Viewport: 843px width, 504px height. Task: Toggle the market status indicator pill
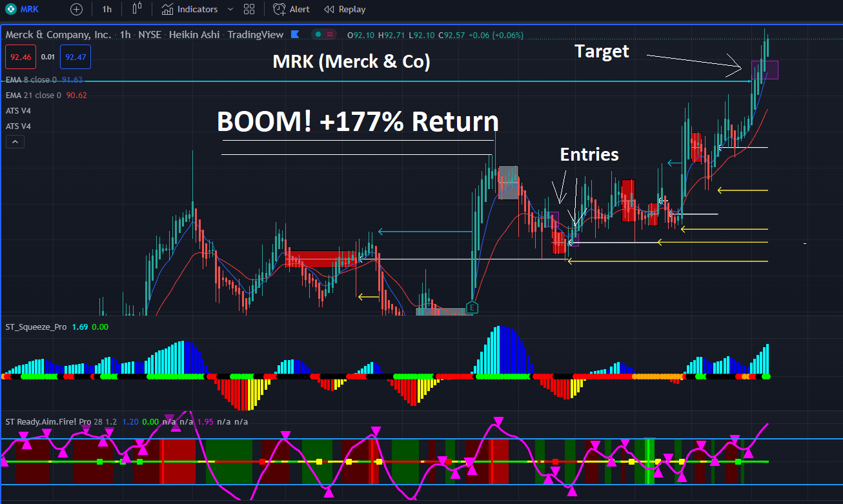coord(324,34)
